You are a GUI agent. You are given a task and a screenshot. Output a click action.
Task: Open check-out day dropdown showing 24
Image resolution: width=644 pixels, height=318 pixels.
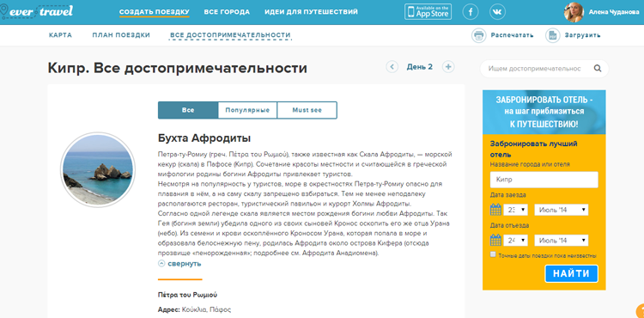[515, 241]
